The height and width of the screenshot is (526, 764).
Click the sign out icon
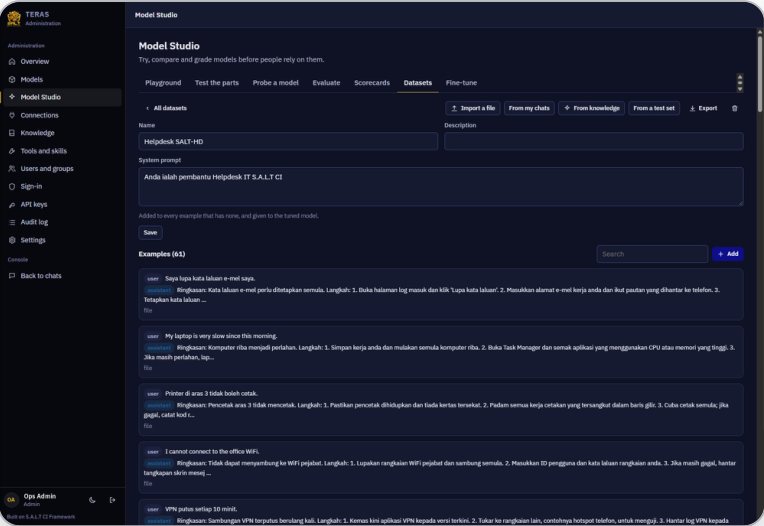(113, 500)
